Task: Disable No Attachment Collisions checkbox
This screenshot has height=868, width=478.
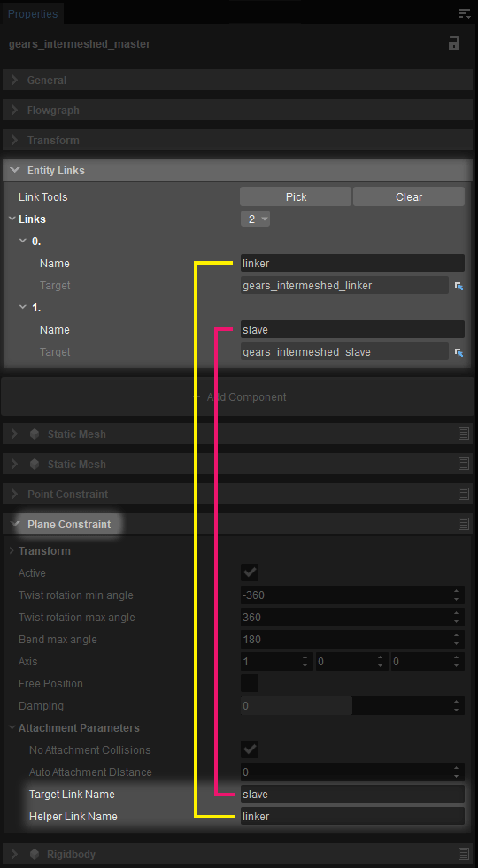Action: click(x=250, y=750)
